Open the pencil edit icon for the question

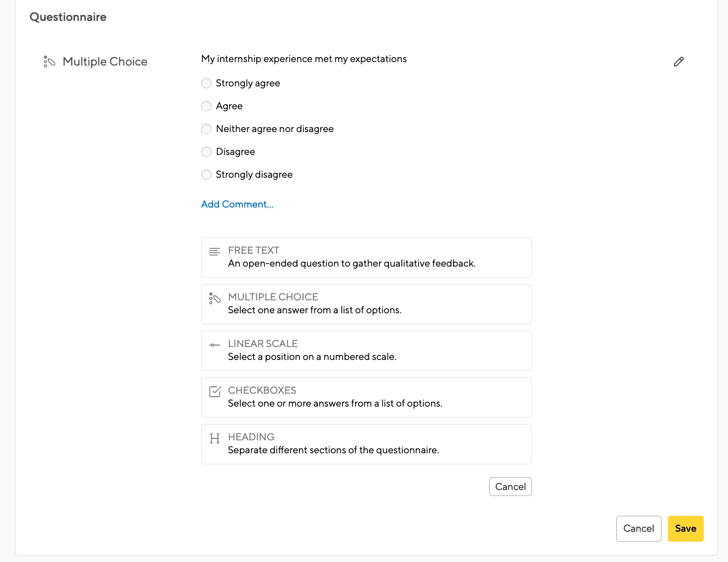coord(678,62)
